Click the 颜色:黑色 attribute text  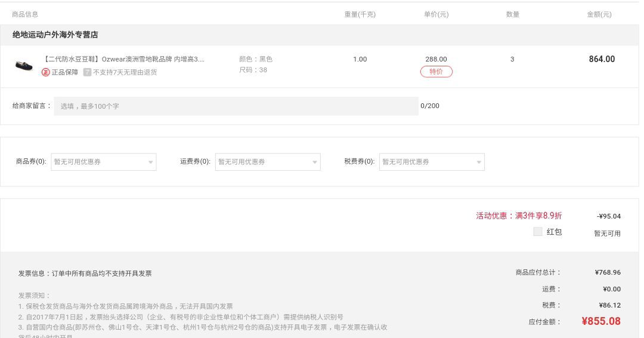[256, 59]
